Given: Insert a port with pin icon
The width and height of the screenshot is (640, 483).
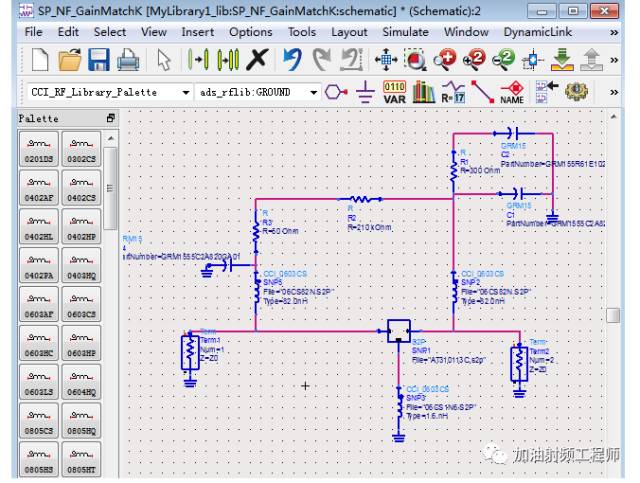Looking at the screenshot, I should 336,92.
